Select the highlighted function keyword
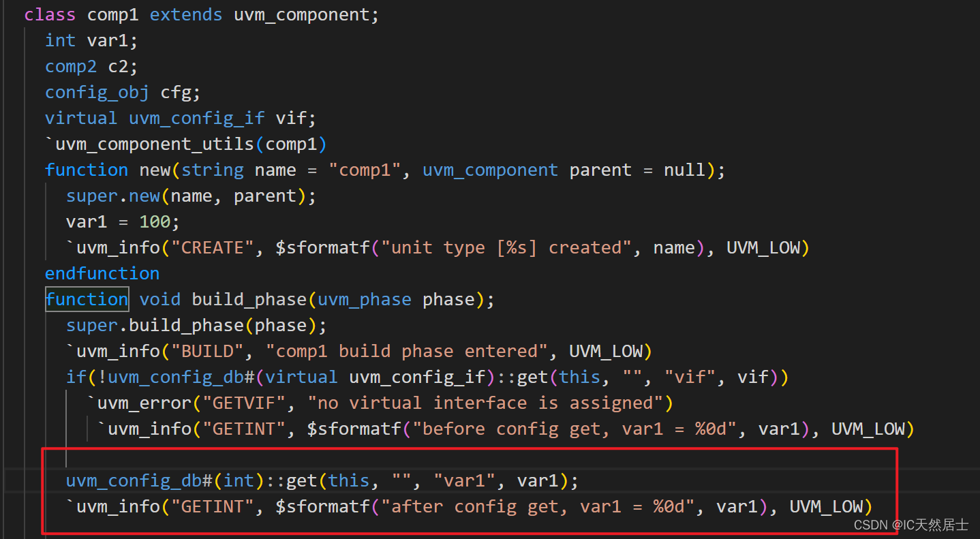This screenshot has height=539, width=980. coord(87,298)
